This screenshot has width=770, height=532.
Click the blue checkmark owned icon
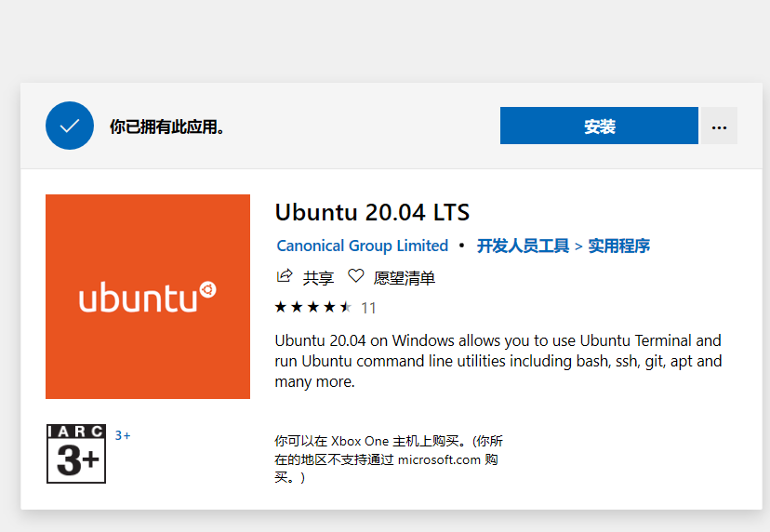(x=70, y=126)
